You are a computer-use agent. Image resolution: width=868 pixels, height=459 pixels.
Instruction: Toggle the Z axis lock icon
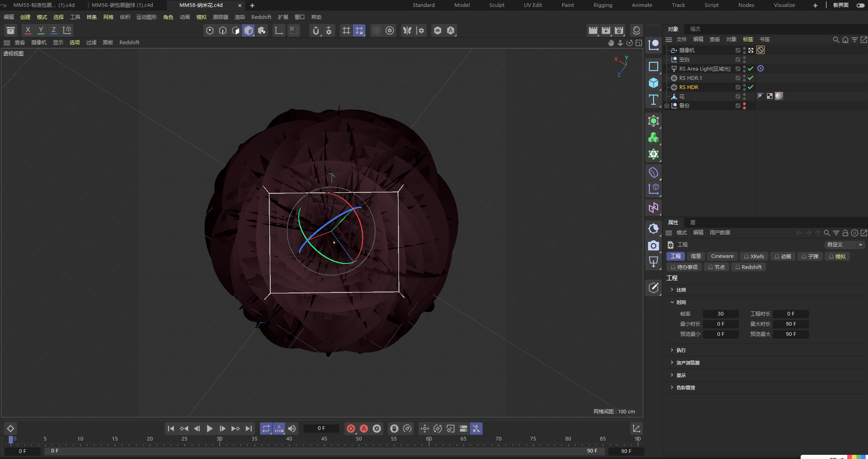pos(54,30)
